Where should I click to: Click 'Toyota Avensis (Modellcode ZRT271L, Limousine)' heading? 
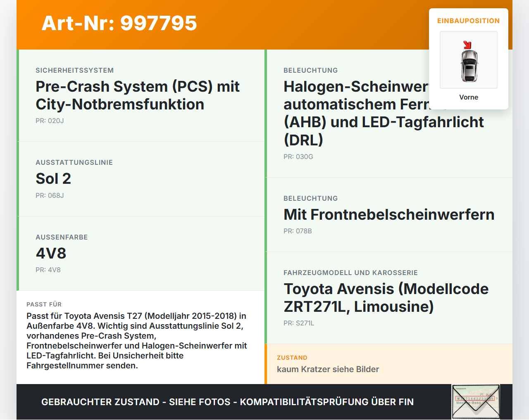[x=386, y=298]
